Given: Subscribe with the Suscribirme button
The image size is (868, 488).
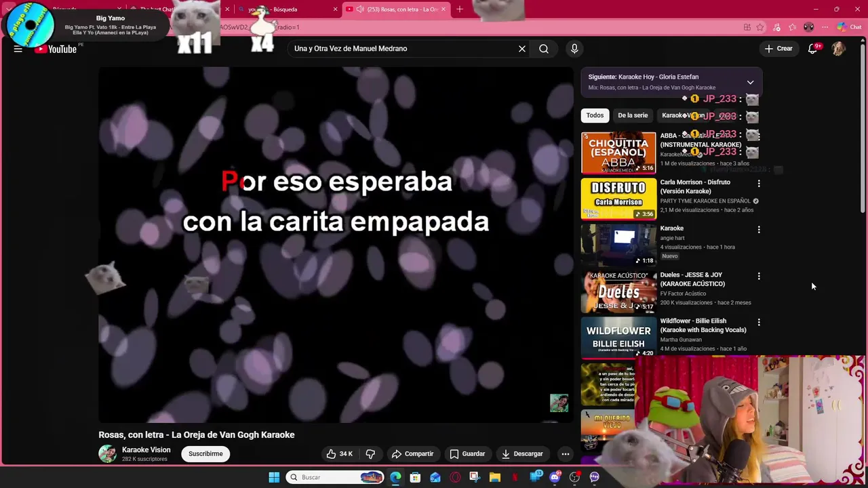Looking at the screenshot, I should click(205, 454).
